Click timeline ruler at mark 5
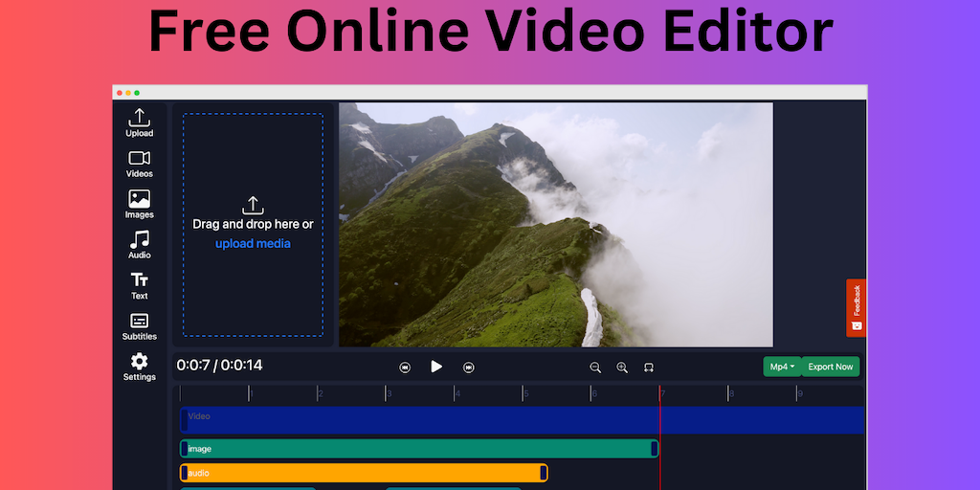980x490 pixels. [523, 393]
